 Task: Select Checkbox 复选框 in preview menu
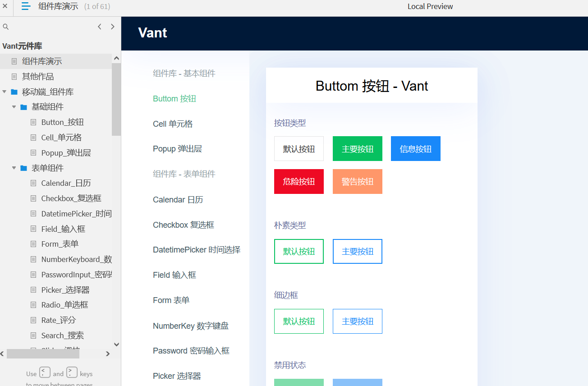184,225
